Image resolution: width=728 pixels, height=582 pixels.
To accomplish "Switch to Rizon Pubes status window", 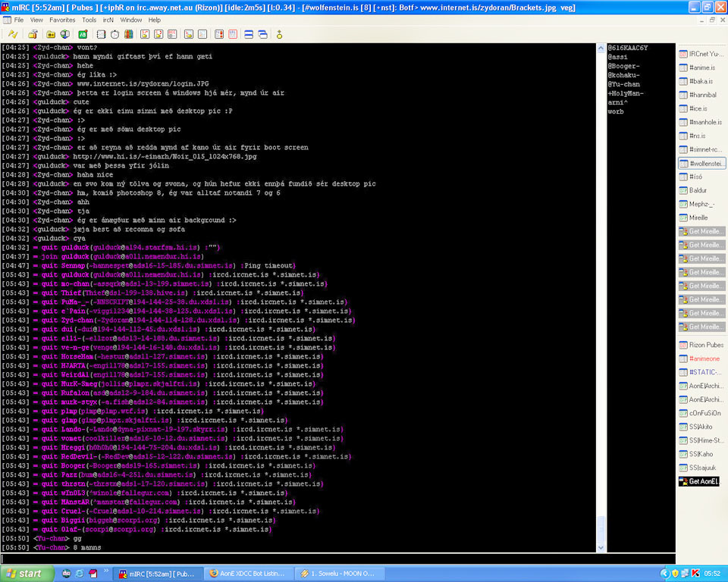I will click(701, 345).
